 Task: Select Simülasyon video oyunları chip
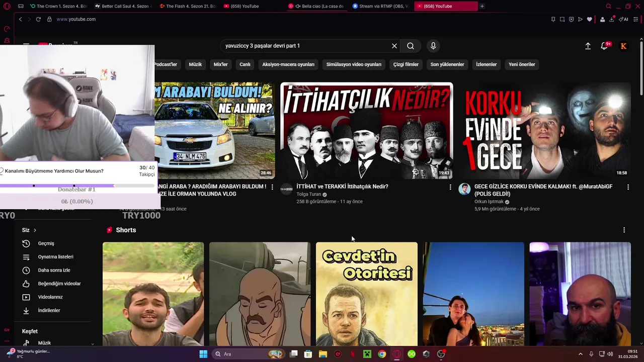click(x=354, y=64)
